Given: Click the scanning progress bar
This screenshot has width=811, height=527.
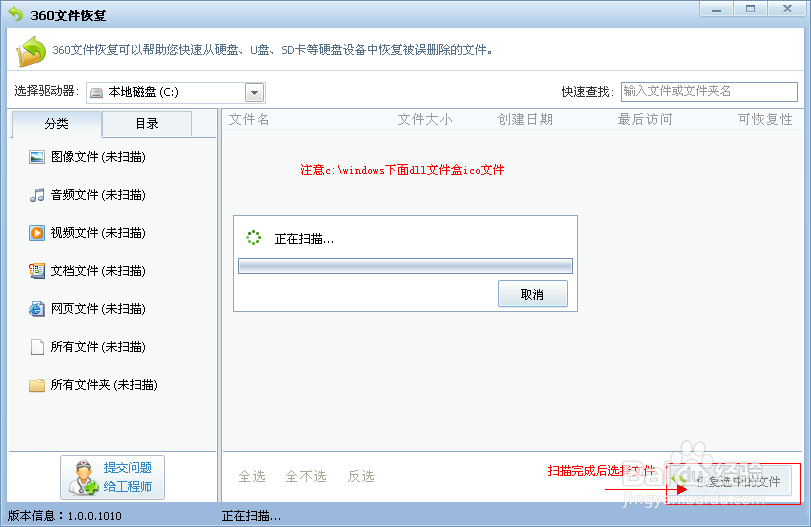Looking at the screenshot, I should 405,266.
